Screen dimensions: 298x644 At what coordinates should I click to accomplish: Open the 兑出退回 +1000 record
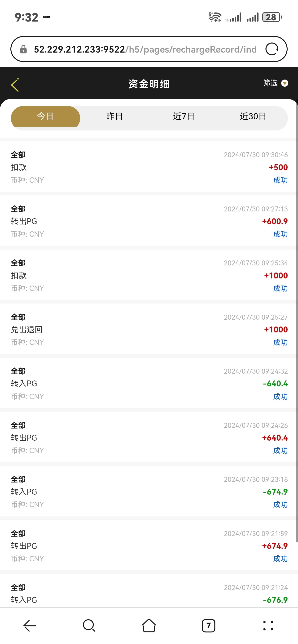point(149,329)
